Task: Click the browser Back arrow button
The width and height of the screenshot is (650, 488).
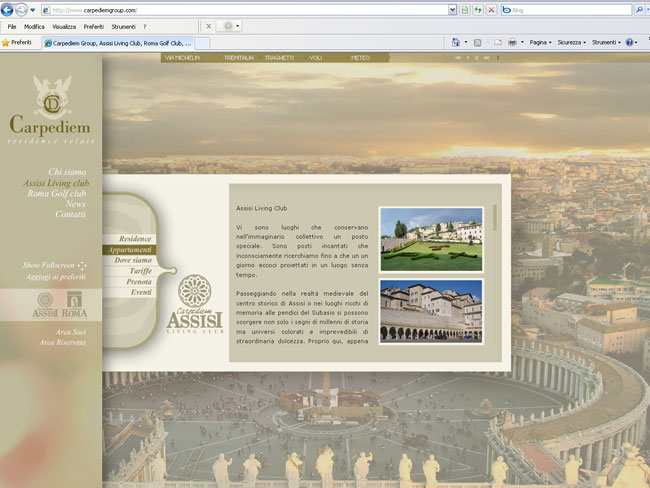Action: click(7, 10)
